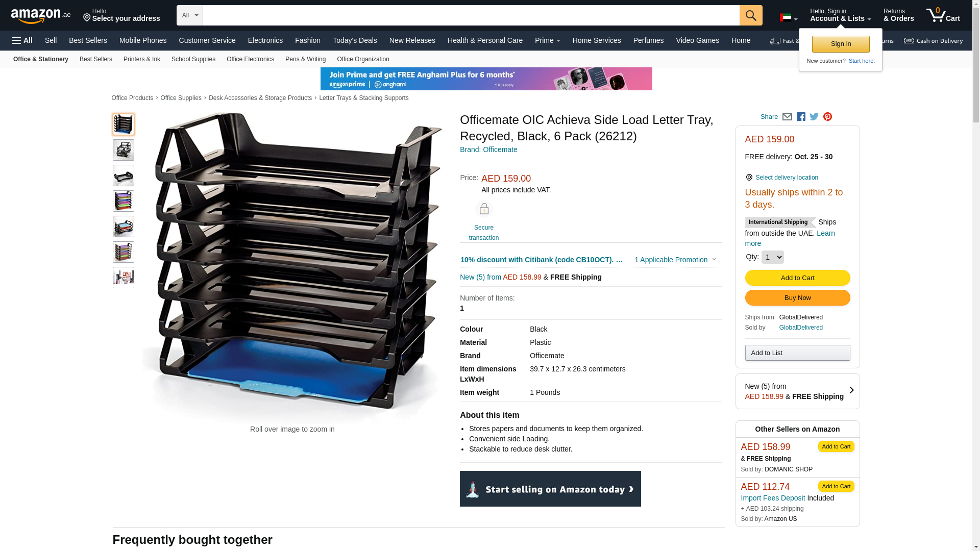The height and width of the screenshot is (551, 980).
Task: Click the yellow Add to Cart button
Action: pyautogui.click(x=797, y=278)
